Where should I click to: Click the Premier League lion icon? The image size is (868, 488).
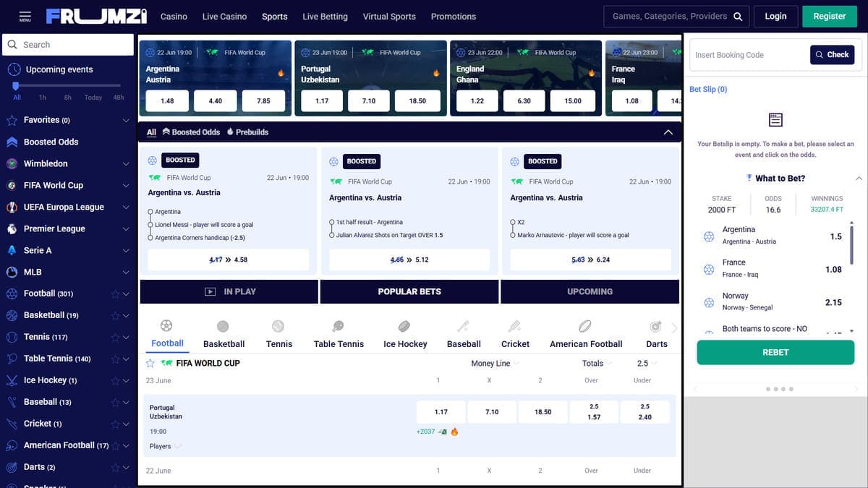[12, 228]
